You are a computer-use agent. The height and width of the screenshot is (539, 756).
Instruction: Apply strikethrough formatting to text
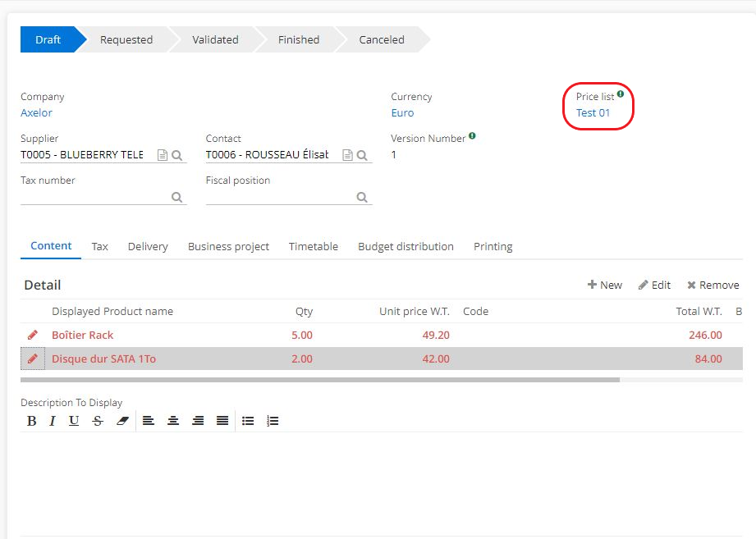(x=98, y=421)
